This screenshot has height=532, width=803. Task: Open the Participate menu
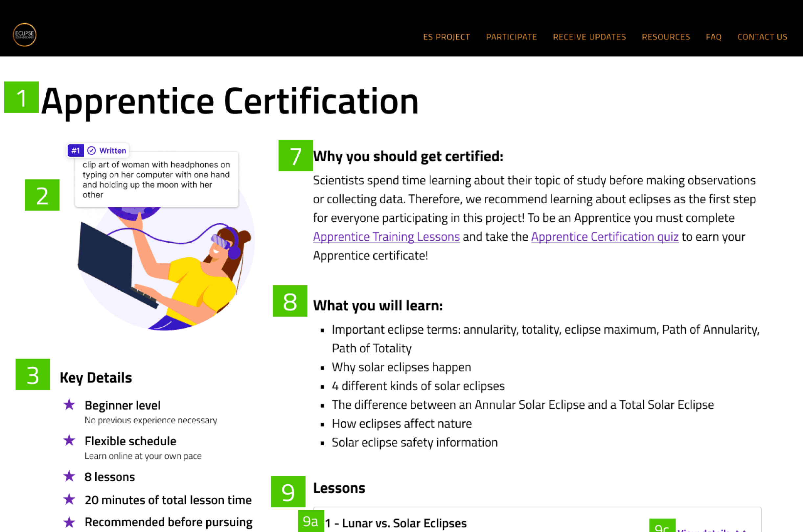click(511, 37)
